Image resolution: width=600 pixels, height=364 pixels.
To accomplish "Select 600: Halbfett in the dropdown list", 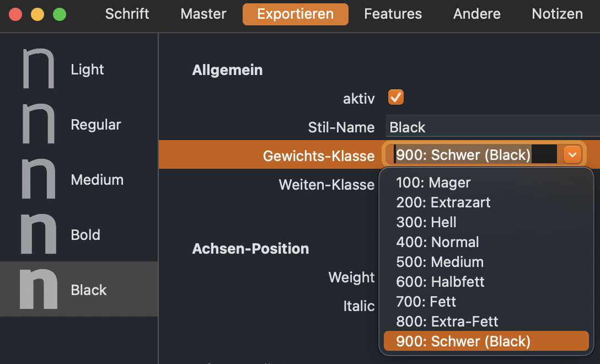I will pyautogui.click(x=440, y=282).
